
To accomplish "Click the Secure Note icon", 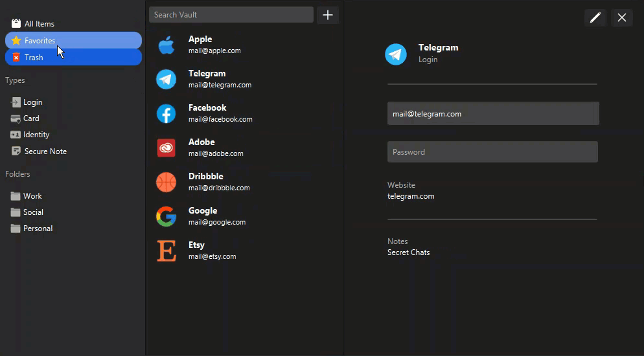I will click(16, 151).
